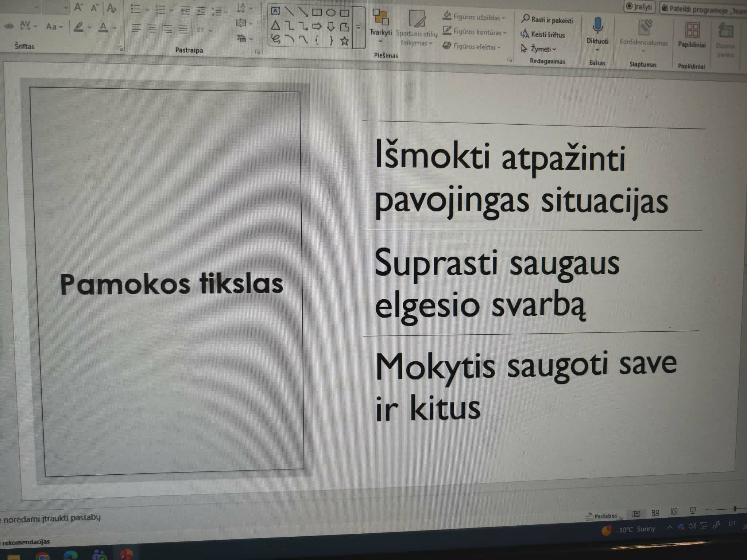Apply strikethrough formatting to the text
The width and height of the screenshot is (747, 560).
tap(9, 26)
